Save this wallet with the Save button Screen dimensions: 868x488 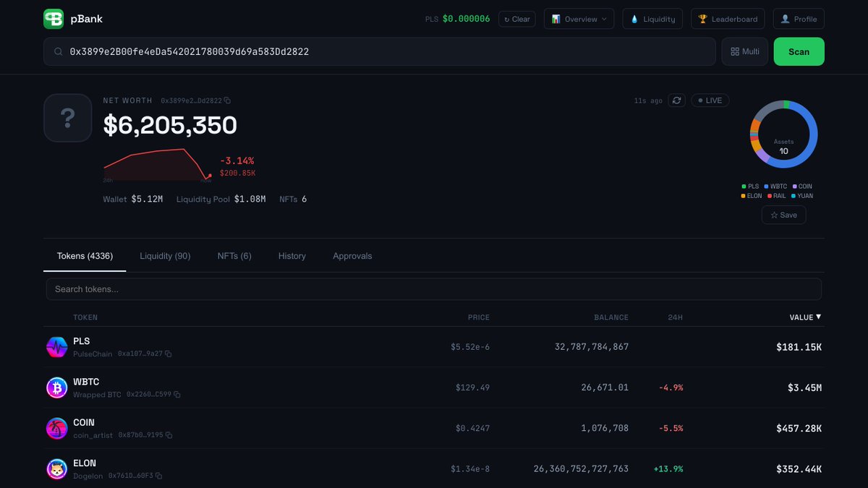783,215
